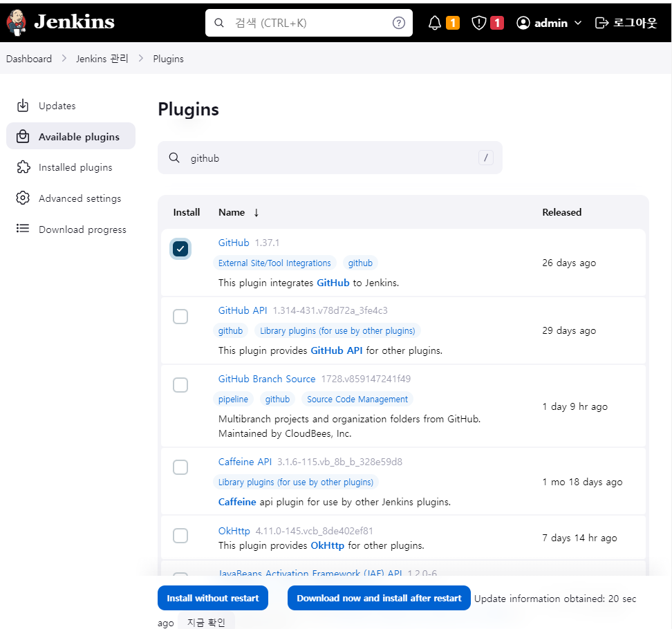Click github tag under GitHub Branch Source
This screenshot has width=672, height=629.
click(x=277, y=399)
